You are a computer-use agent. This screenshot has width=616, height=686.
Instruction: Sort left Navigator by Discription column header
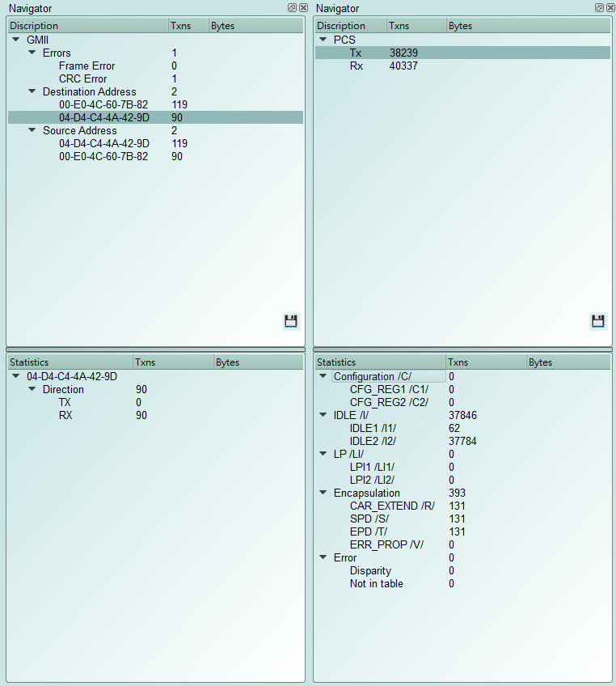88,26
